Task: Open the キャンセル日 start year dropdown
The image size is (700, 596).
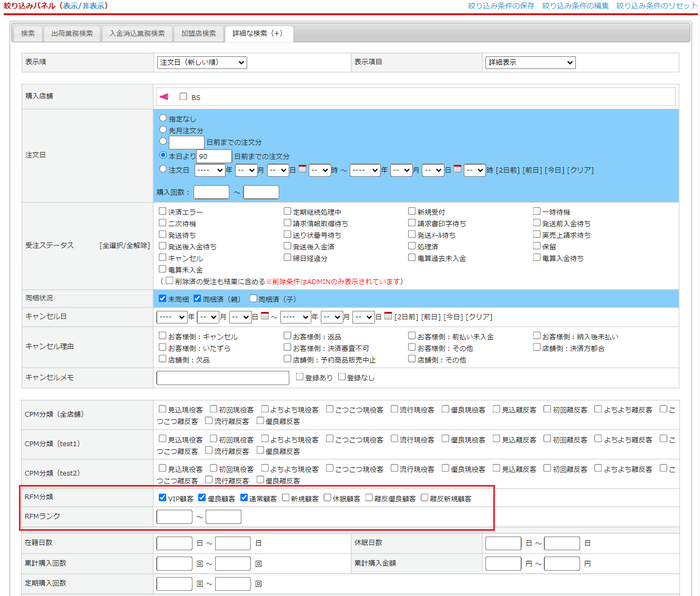Action: coord(172,317)
